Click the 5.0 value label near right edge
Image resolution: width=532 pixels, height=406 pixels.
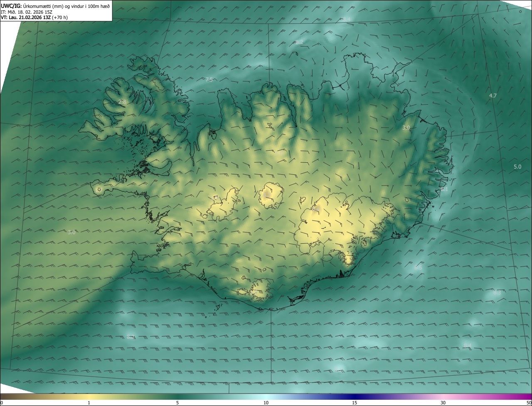coord(517,166)
